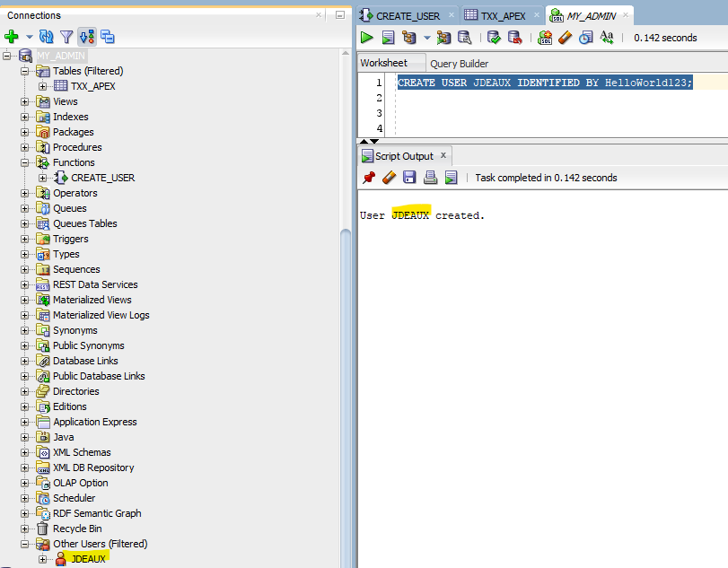Collapse the Functions tree node
The height and width of the screenshot is (568, 728).
[x=25, y=162]
